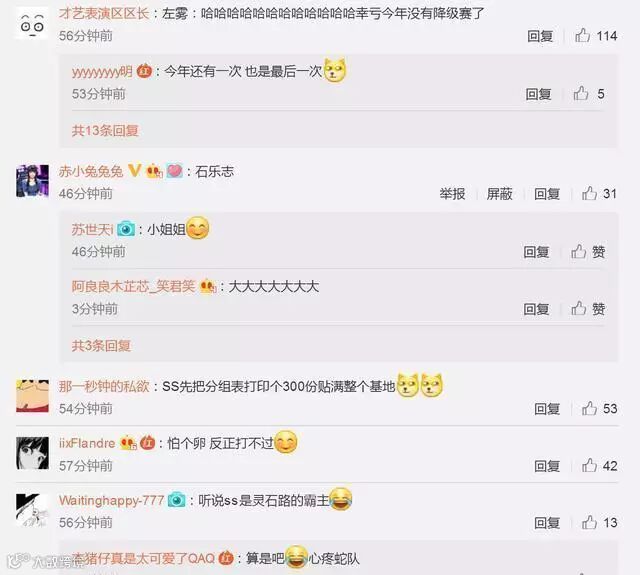Expand all 3 replies (共3条回复)
The width and height of the screenshot is (640, 575).
coord(101,346)
